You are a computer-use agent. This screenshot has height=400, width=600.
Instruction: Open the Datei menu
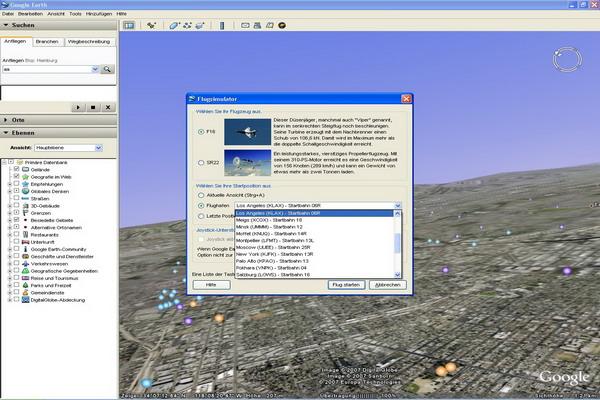coord(8,14)
